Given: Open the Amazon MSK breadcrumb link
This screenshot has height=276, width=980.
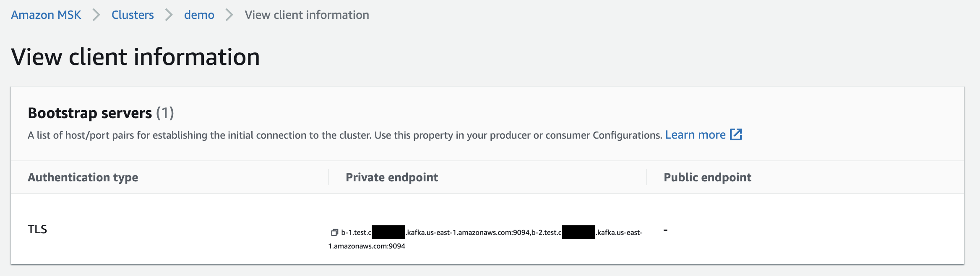Looking at the screenshot, I should point(46,15).
